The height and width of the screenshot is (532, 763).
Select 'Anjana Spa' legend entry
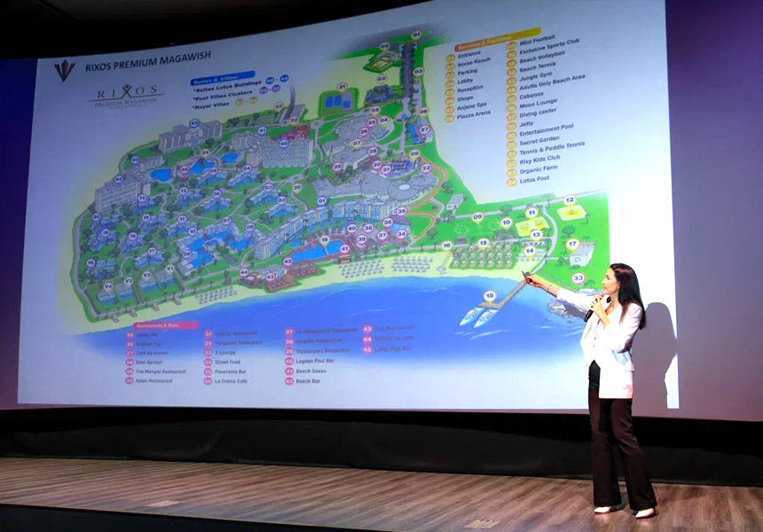tap(471, 106)
